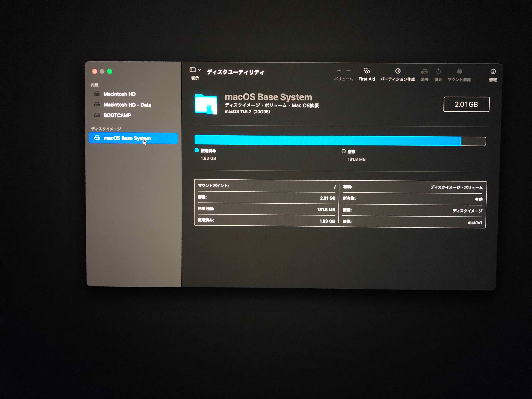Click the 2.01 GB capacity box
Image resolution: width=532 pixels, height=399 pixels.
coord(466,104)
